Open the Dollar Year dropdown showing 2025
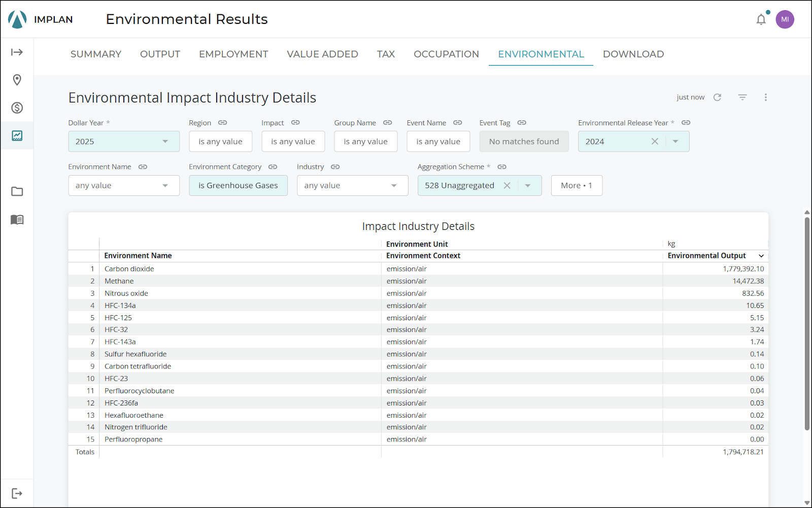 [x=123, y=141]
